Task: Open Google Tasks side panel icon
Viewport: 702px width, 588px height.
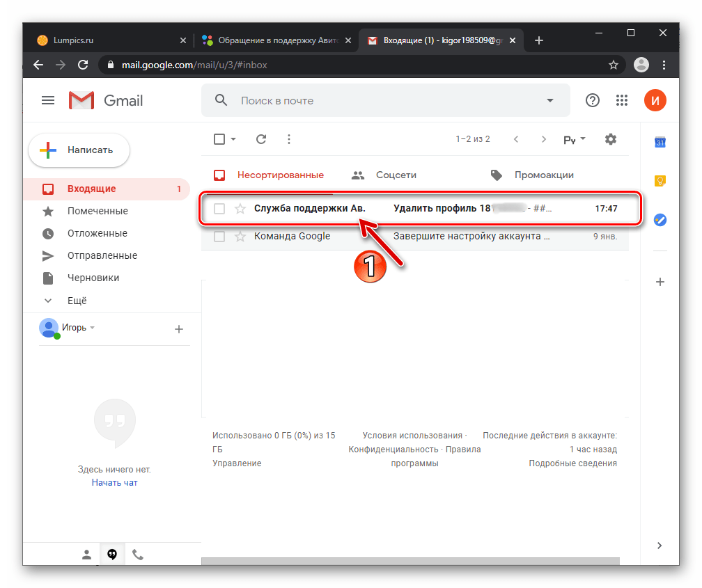Action: pyautogui.click(x=660, y=220)
